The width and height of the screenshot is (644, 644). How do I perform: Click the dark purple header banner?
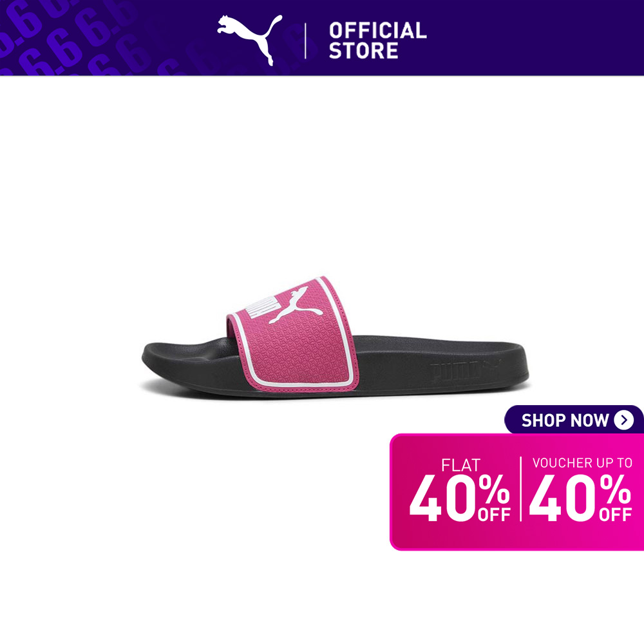322,38
